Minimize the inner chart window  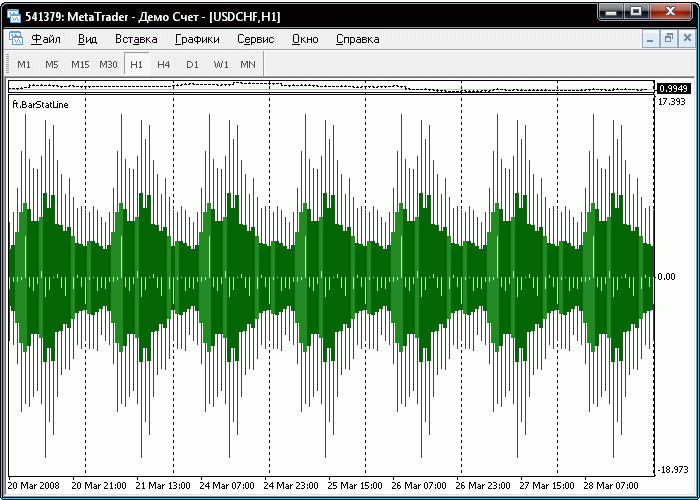pos(651,39)
